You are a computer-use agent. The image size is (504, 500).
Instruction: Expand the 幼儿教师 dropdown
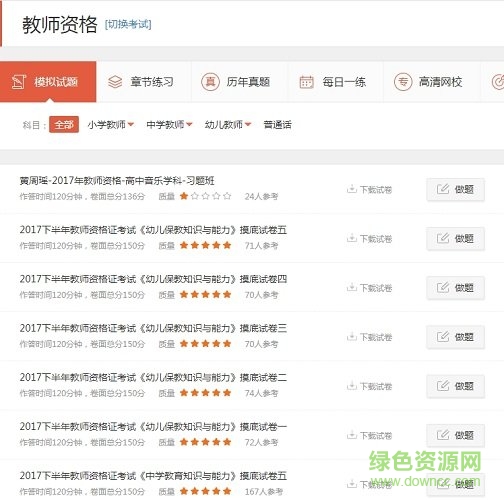pos(228,125)
